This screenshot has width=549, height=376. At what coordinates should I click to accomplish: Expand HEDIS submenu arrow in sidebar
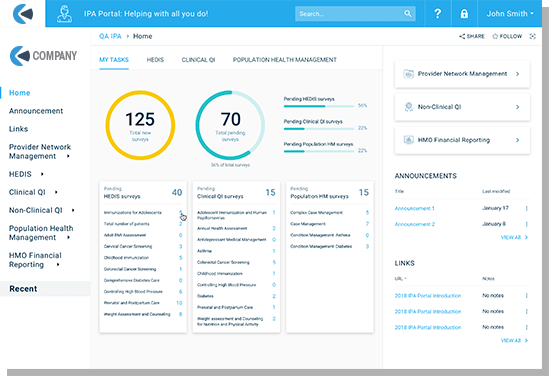click(x=42, y=174)
